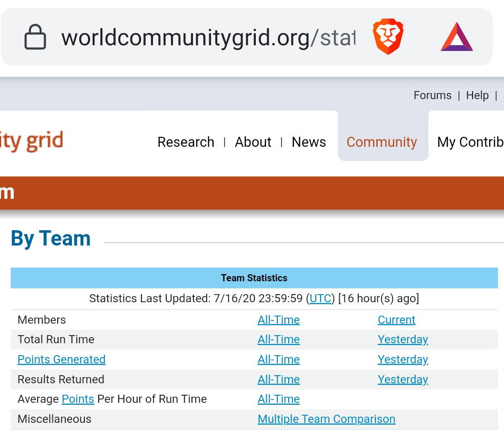Viewport: 504px width, 430px height.
Task: Click the Results Returned label
Action: click(x=61, y=379)
